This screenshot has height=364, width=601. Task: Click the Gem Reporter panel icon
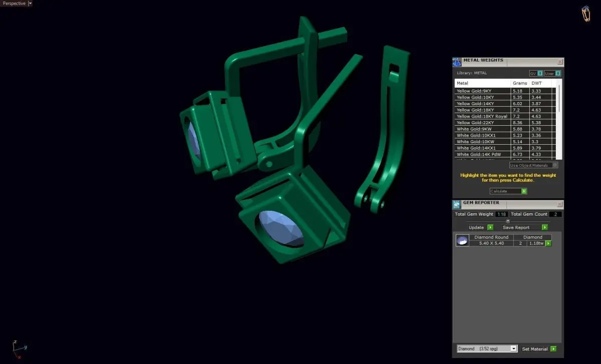click(457, 204)
